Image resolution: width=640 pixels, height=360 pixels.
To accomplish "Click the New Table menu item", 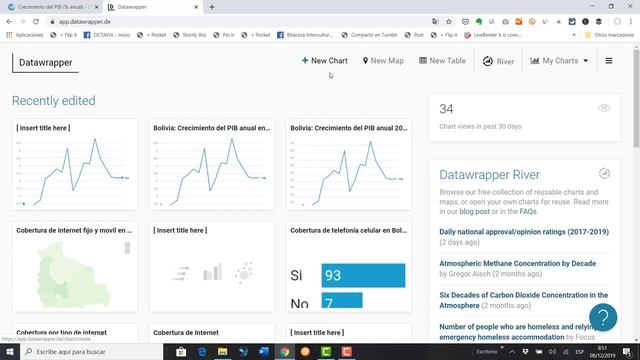I will pos(442,60).
